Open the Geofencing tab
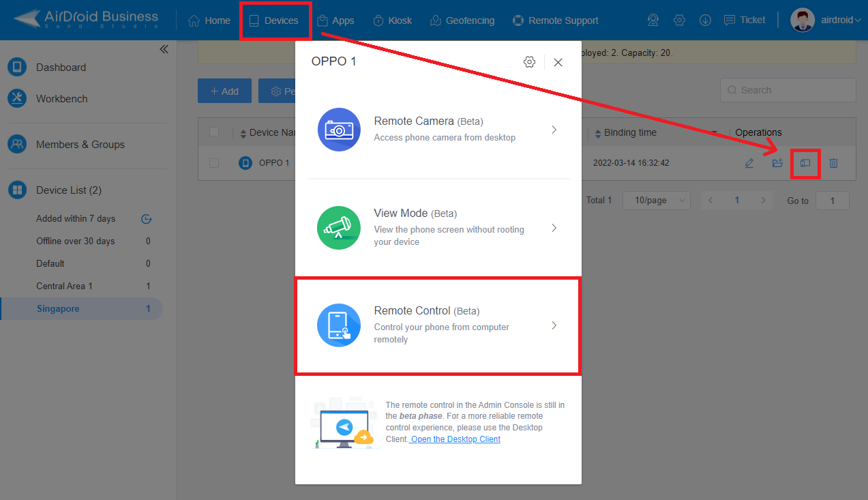 click(462, 20)
